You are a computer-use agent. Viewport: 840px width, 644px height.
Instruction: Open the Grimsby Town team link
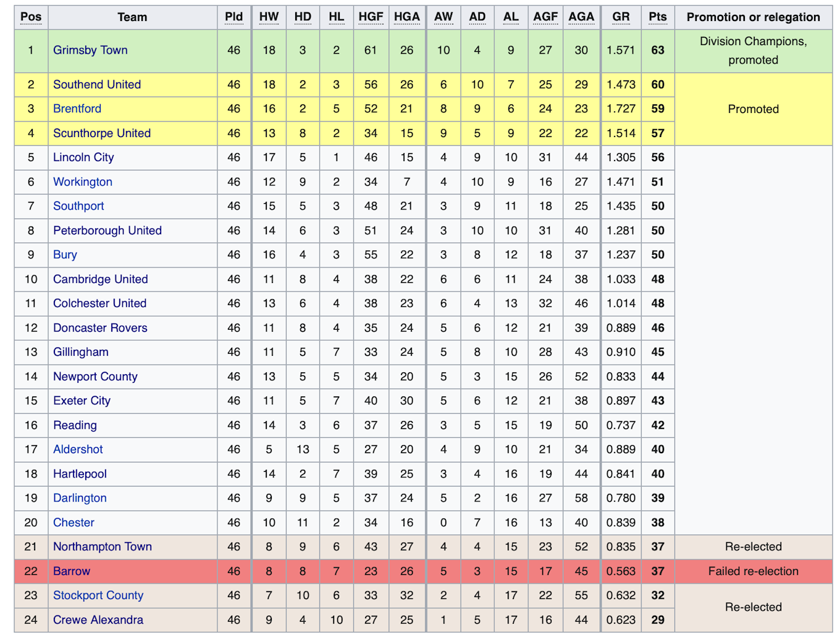pyautogui.click(x=90, y=51)
